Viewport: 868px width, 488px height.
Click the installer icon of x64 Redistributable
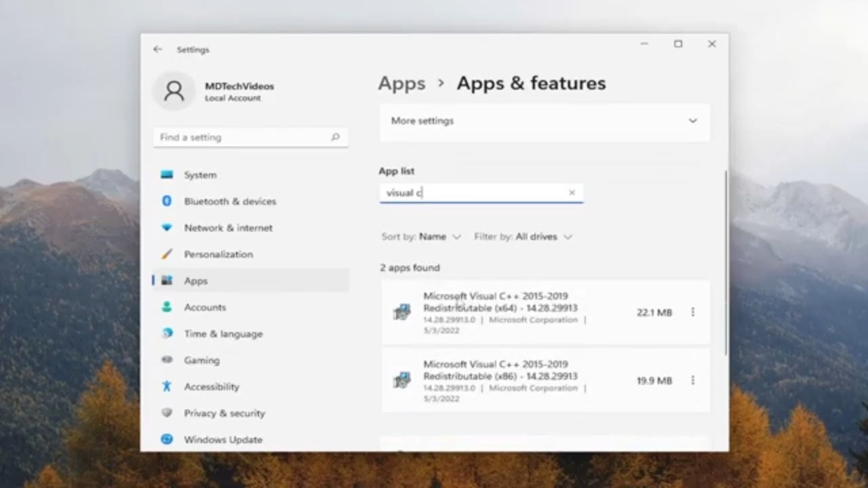point(402,312)
